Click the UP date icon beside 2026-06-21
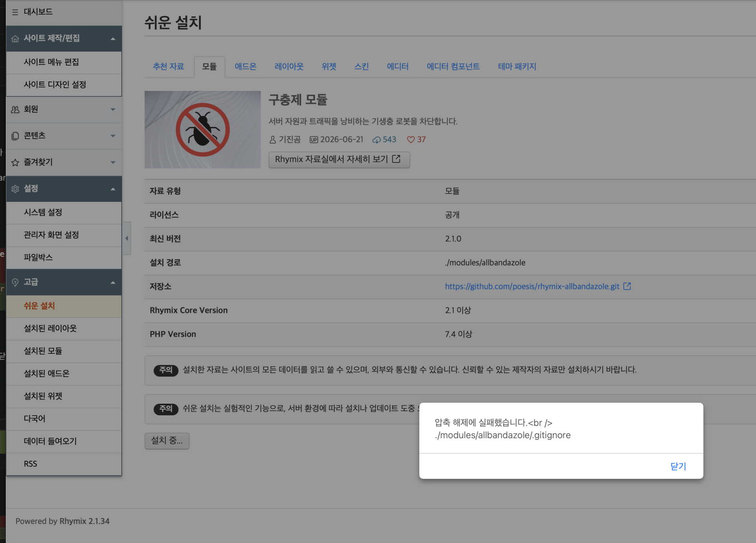Viewport: 756px width, 543px height. pos(313,140)
